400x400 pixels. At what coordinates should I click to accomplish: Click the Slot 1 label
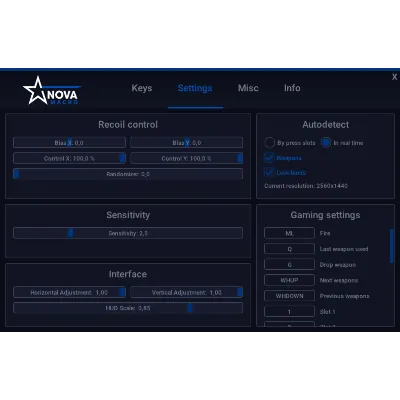(x=327, y=312)
